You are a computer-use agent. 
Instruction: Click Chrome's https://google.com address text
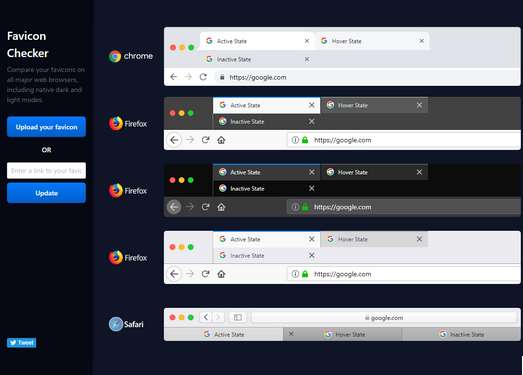[x=258, y=77]
